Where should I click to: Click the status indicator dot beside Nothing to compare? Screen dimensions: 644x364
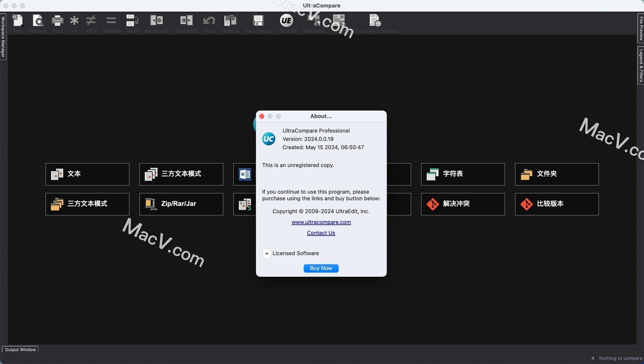coord(593,358)
